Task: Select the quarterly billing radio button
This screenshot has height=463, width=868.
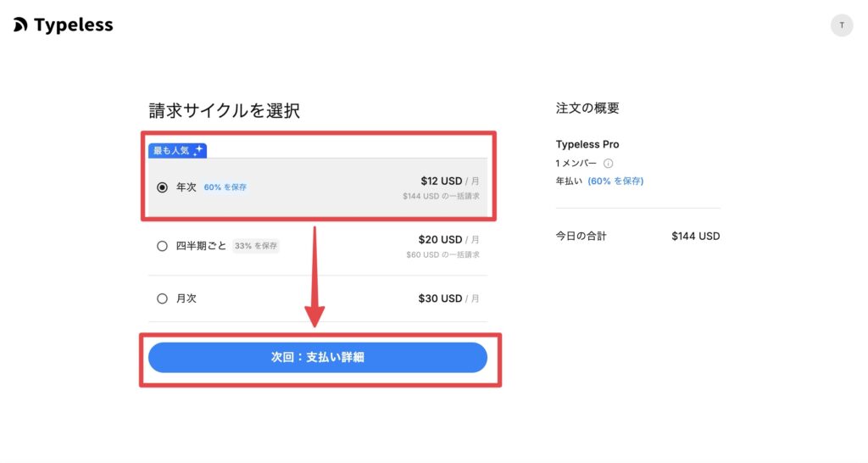Action: click(x=163, y=246)
